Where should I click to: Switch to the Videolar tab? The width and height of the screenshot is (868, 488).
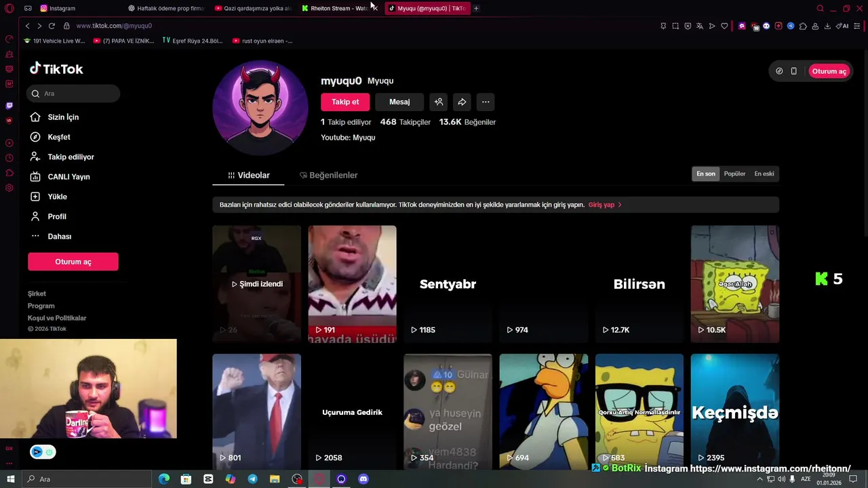pyautogui.click(x=248, y=175)
